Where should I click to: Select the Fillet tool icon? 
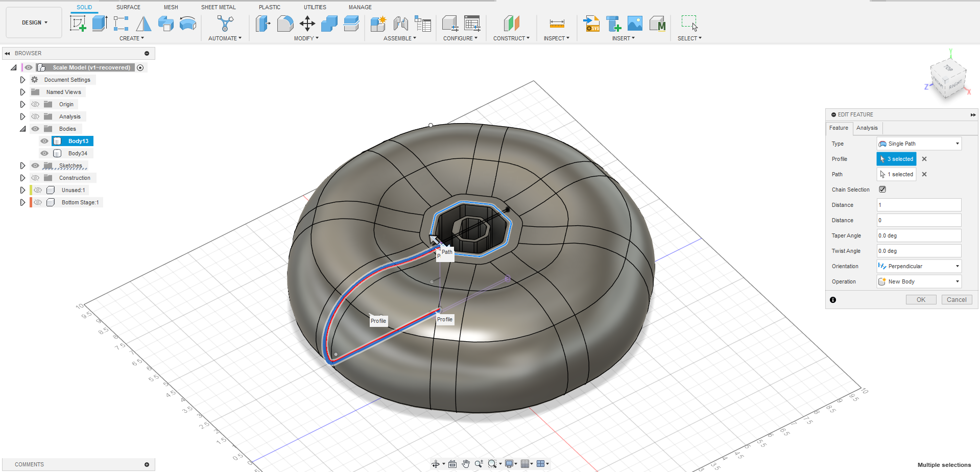pyautogui.click(x=285, y=23)
